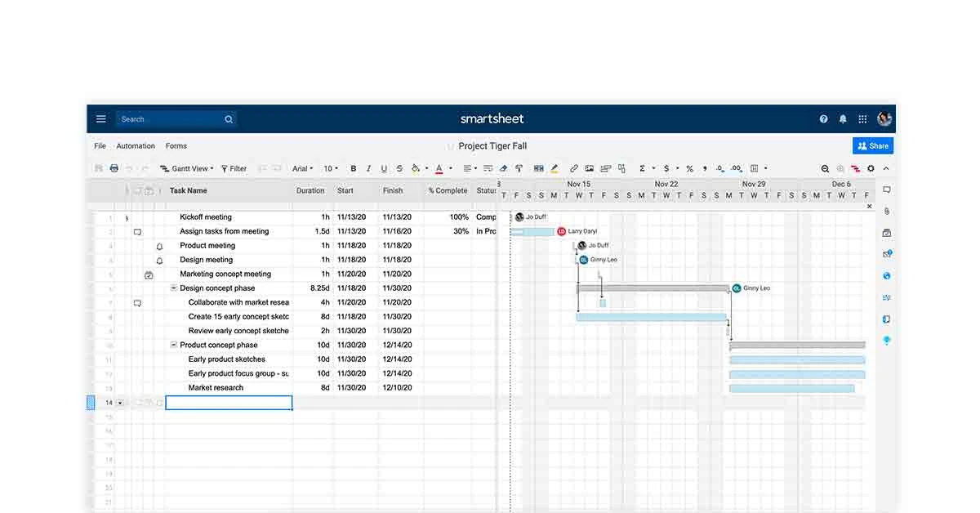This screenshot has height=513, width=980.
Task: Open the Automation menu
Action: coord(135,145)
